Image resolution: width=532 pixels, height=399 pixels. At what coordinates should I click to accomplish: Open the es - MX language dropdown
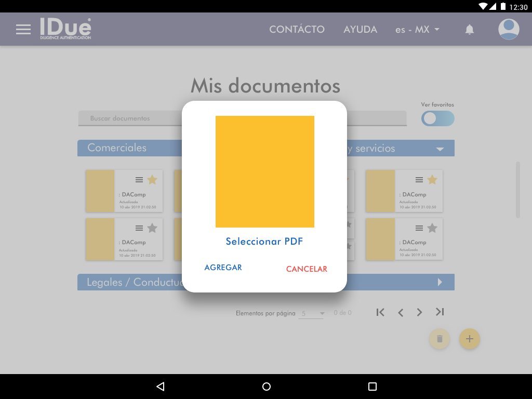tap(417, 30)
